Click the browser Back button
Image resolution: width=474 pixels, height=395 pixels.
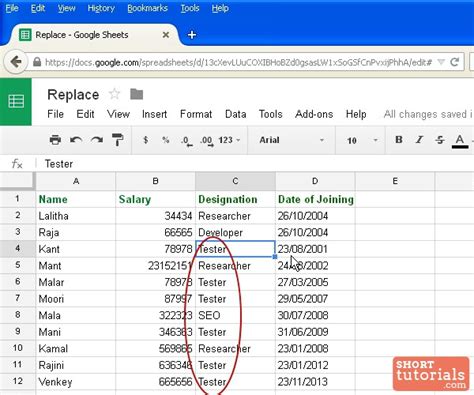point(16,62)
